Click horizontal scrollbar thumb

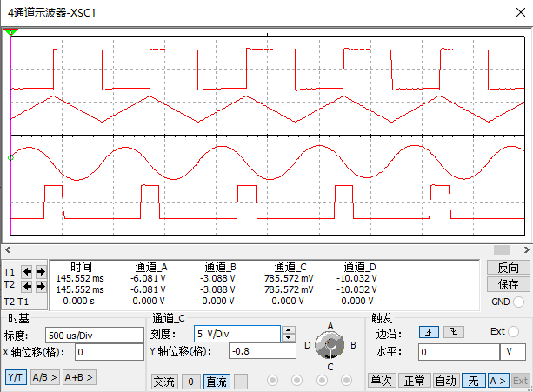[x=502, y=250]
